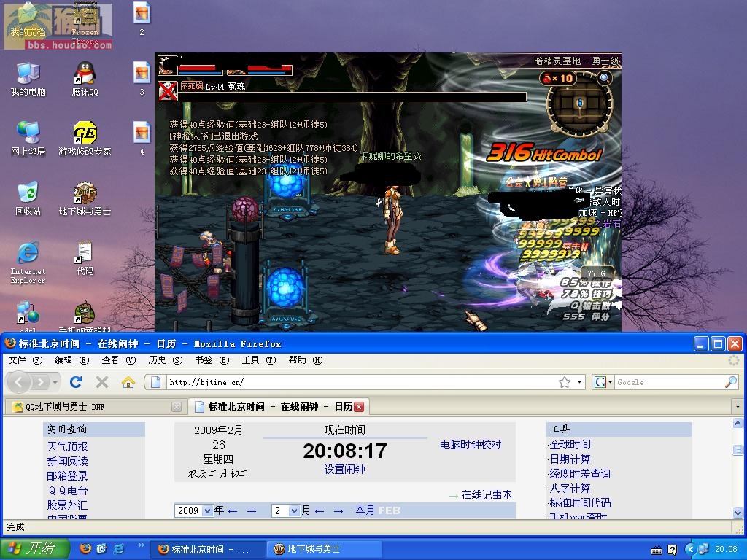Click the keyboard icon in system tray
This screenshot has width=747, height=560.
(657, 550)
